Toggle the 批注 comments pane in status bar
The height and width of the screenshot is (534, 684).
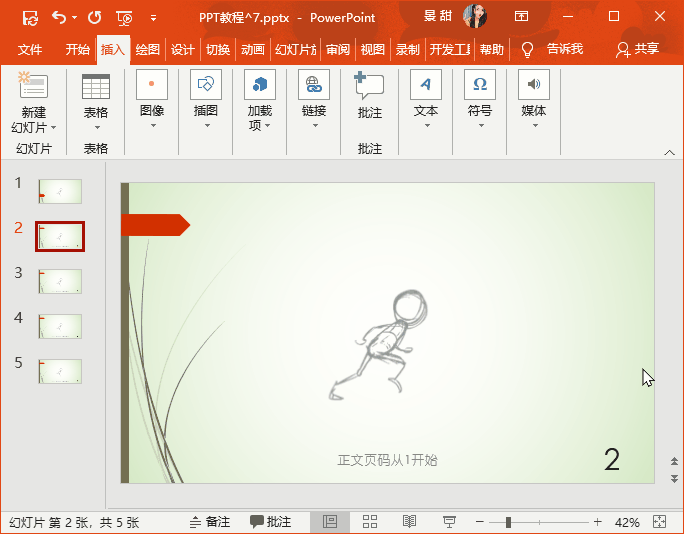[x=270, y=522]
